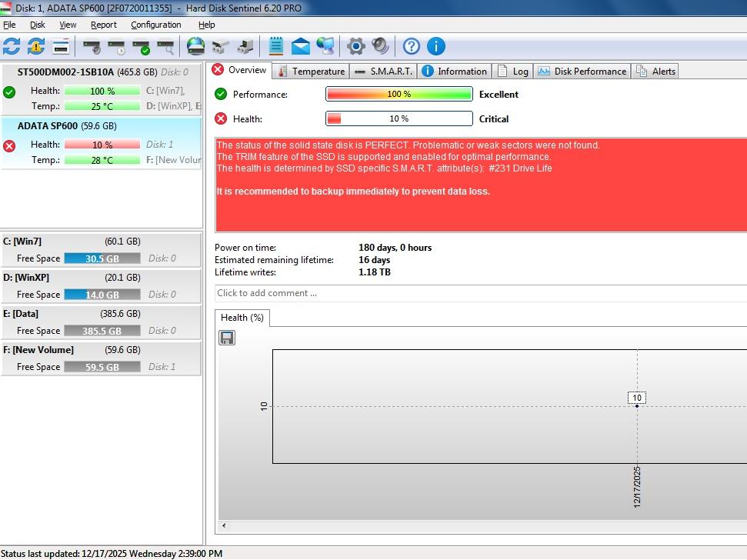747x560 pixels.
Task: Switch to the Temperature tab
Action: pyautogui.click(x=311, y=72)
